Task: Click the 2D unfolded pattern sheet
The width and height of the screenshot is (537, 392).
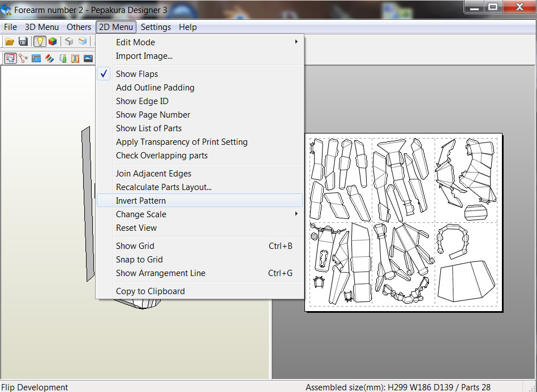Action: coord(403,222)
